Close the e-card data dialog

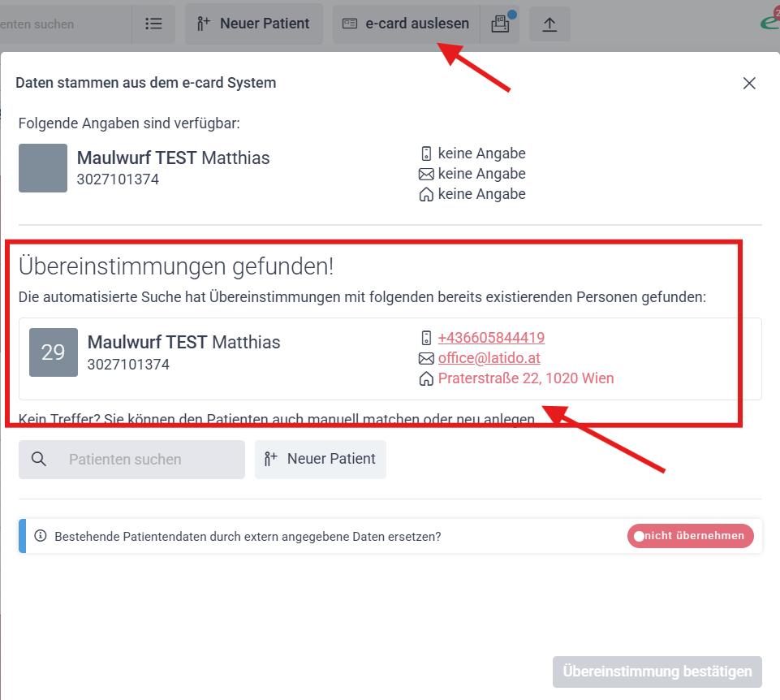749,83
